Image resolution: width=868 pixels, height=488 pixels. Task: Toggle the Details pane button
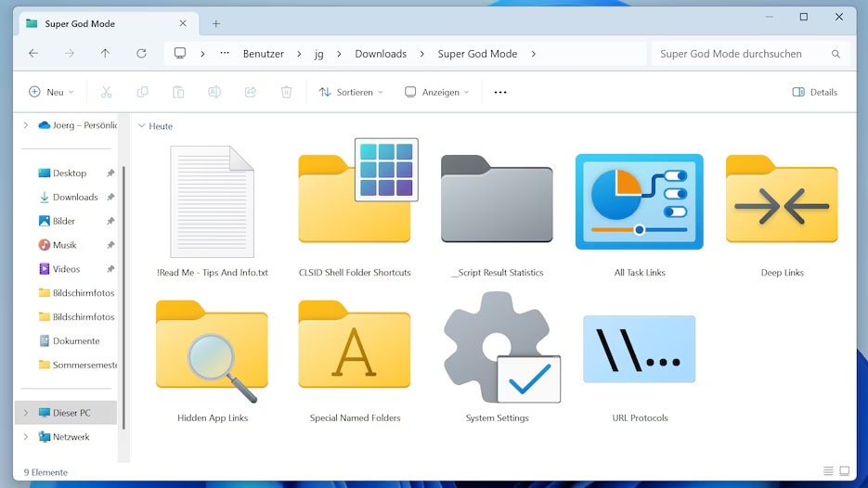tap(814, 92)
